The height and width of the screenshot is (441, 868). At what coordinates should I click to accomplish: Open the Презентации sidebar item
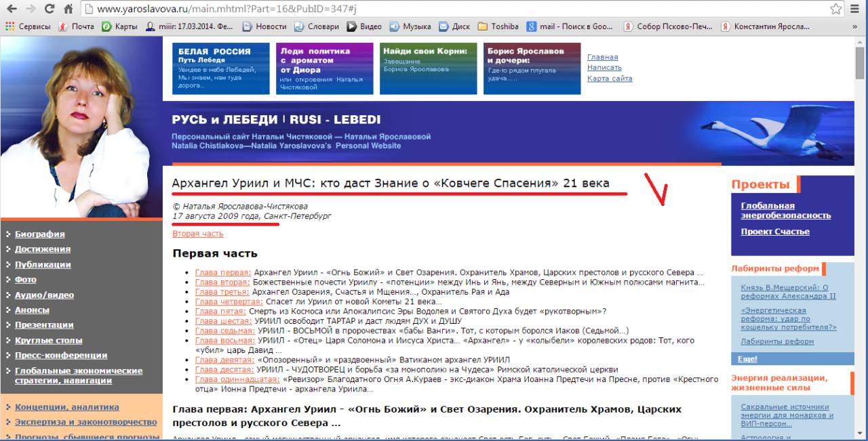[44, 325]
